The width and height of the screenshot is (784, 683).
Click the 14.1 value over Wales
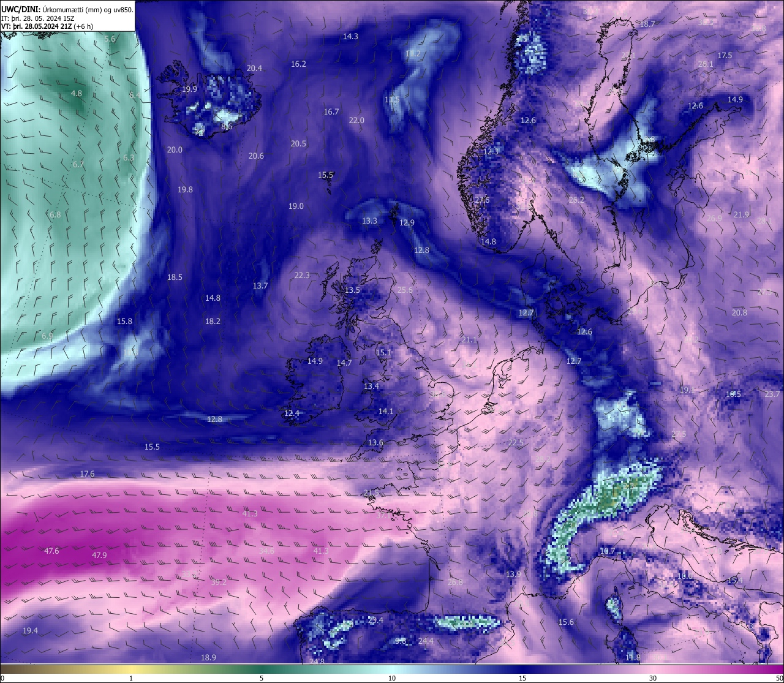(x=386, y=411)
